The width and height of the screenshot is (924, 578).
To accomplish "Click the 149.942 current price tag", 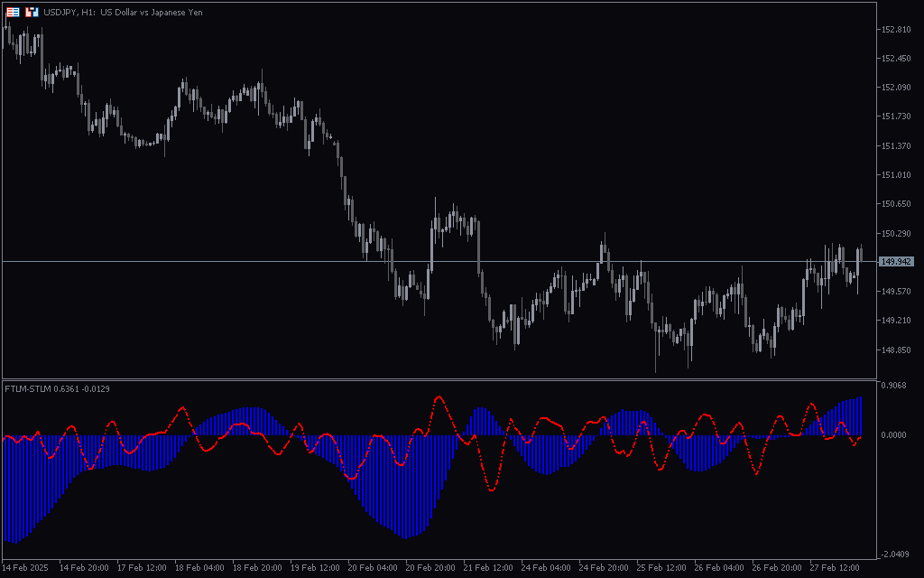I will 895,261.
